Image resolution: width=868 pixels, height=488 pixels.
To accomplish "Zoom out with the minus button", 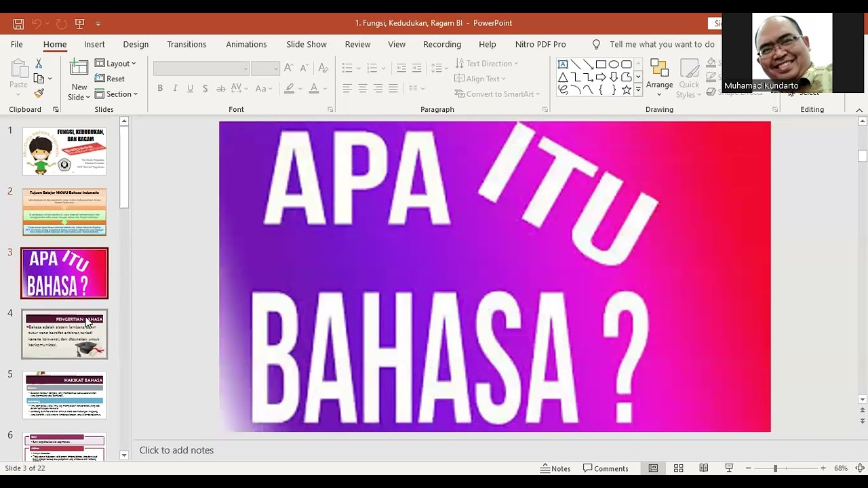I will (748, 468).
